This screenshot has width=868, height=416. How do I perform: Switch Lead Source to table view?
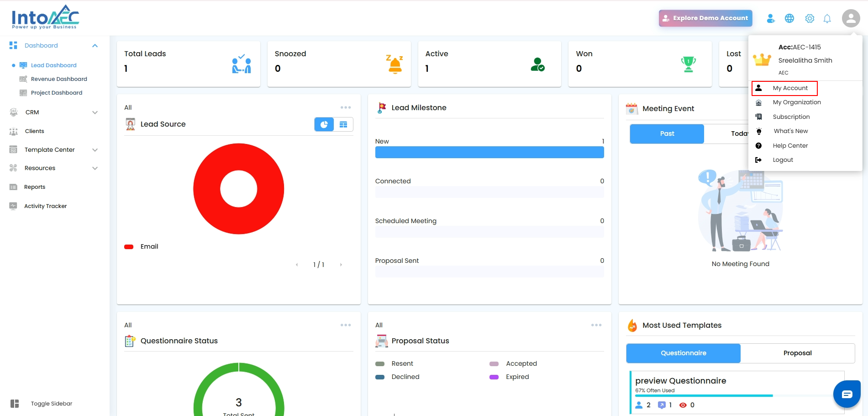(343, 124)
